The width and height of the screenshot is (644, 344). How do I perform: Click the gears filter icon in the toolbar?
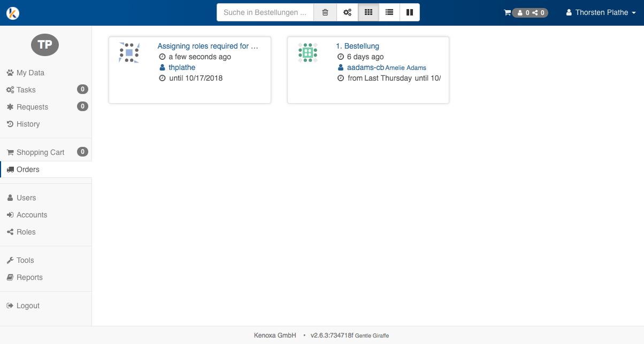pos(347,12)
